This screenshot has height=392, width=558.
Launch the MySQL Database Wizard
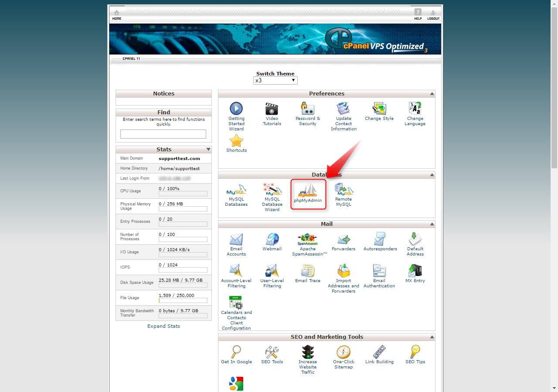point(272,194)
